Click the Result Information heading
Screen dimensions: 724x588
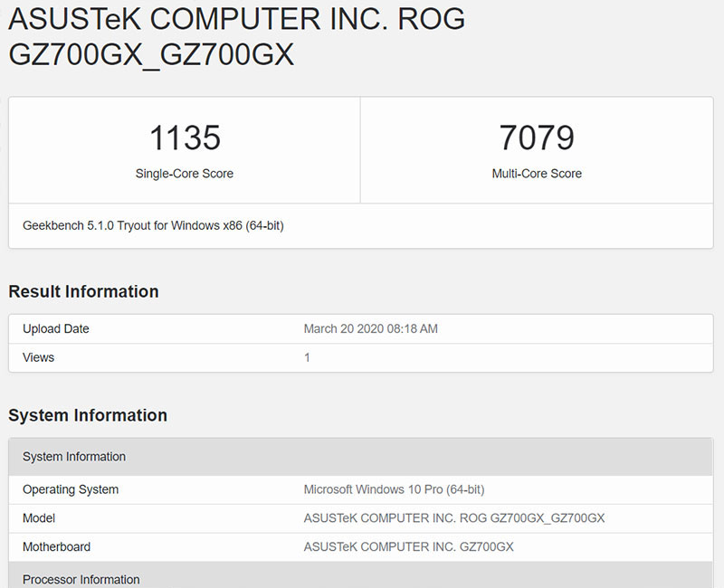(83, 291)
